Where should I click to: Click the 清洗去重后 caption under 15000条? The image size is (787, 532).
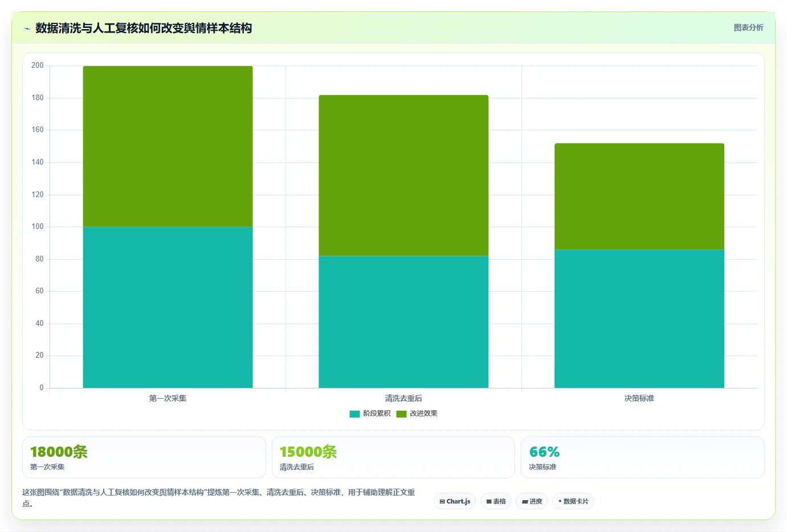tap(296, 467)
